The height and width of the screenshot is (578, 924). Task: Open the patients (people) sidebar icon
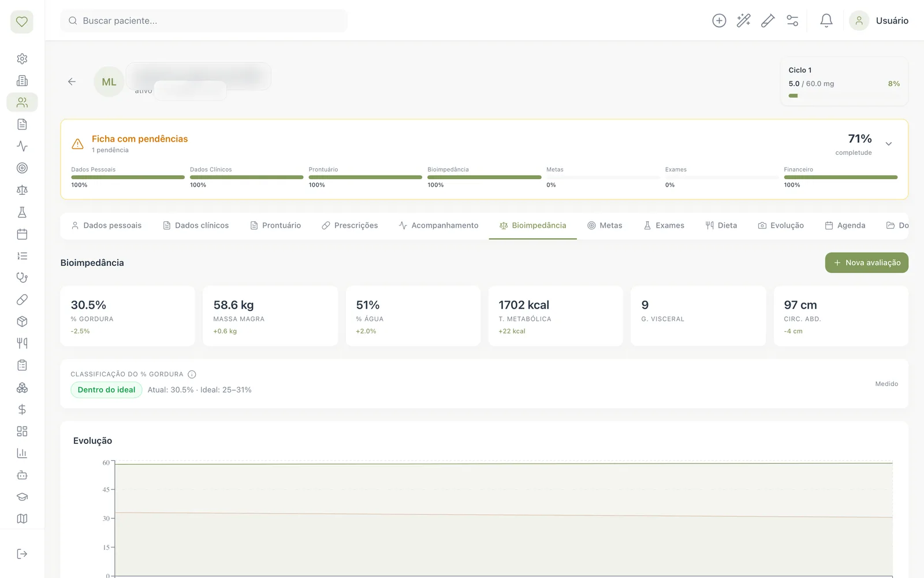(22, 102)
